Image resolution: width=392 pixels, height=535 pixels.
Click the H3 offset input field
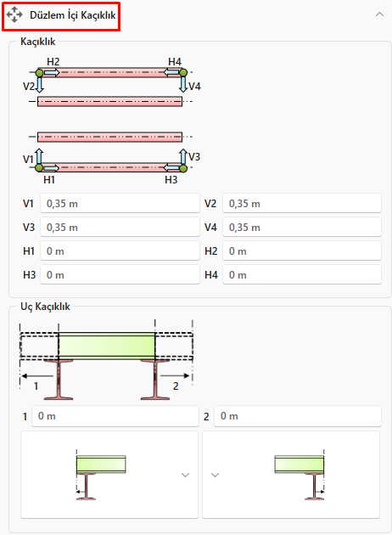120,274
